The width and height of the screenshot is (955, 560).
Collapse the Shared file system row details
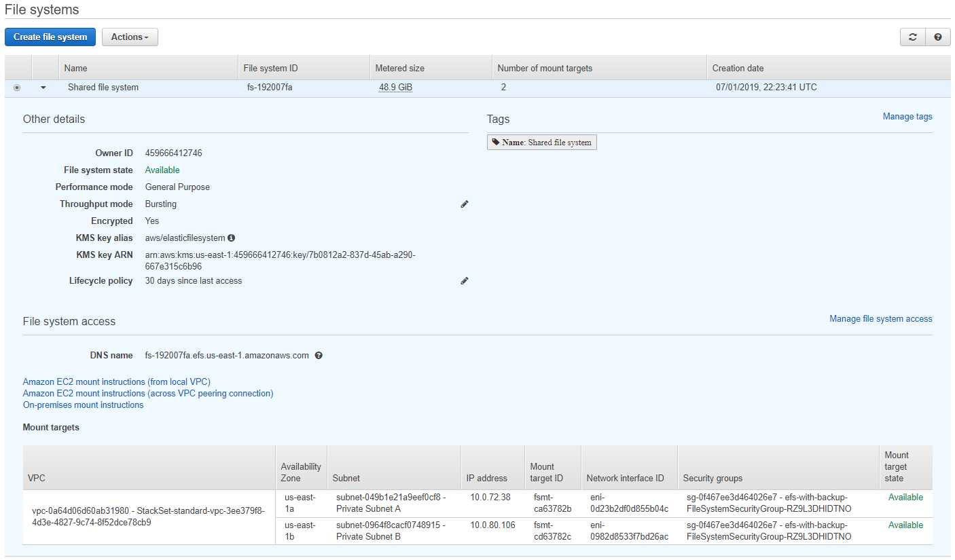(43, 87)
